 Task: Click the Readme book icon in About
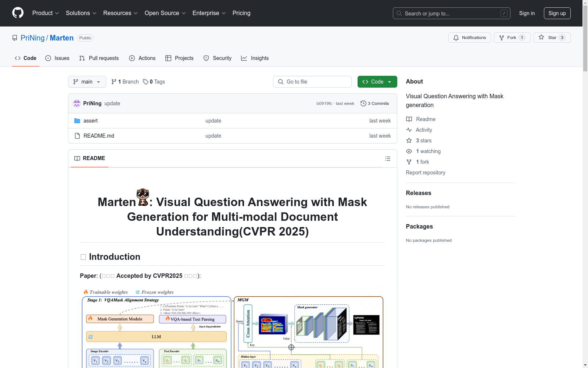[x=409, y=119]
